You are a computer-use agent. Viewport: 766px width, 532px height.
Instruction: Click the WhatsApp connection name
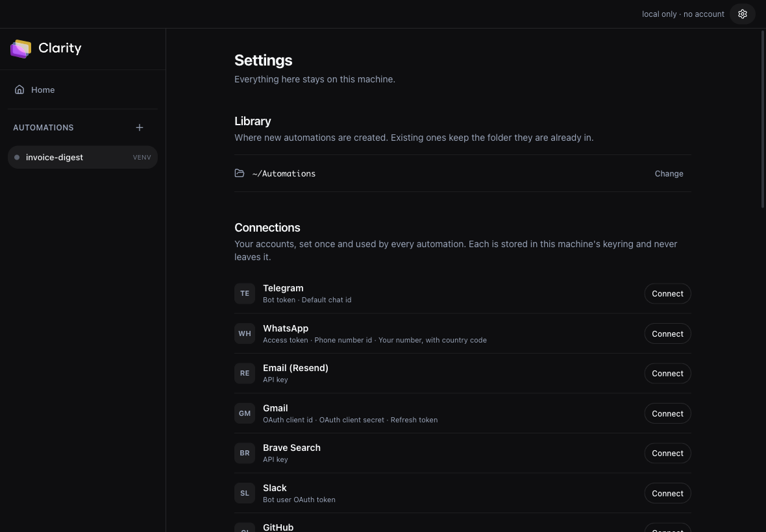(285, 328)
